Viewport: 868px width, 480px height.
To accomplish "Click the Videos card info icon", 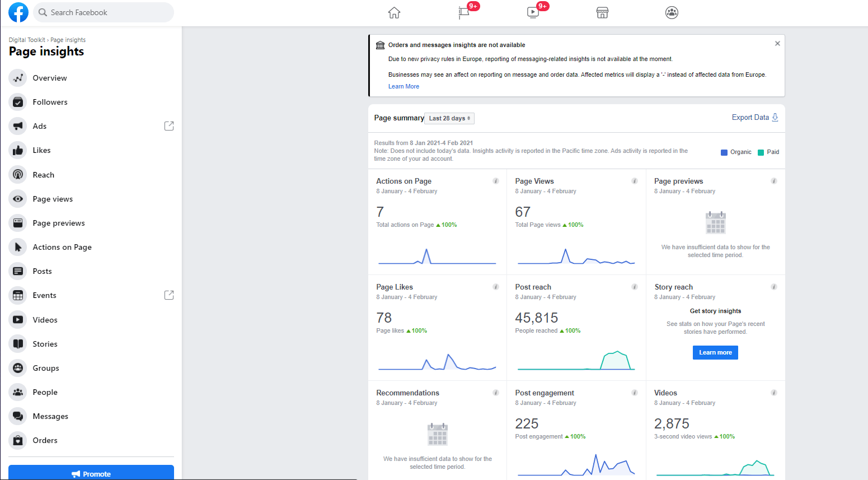I will click(774, 393).
